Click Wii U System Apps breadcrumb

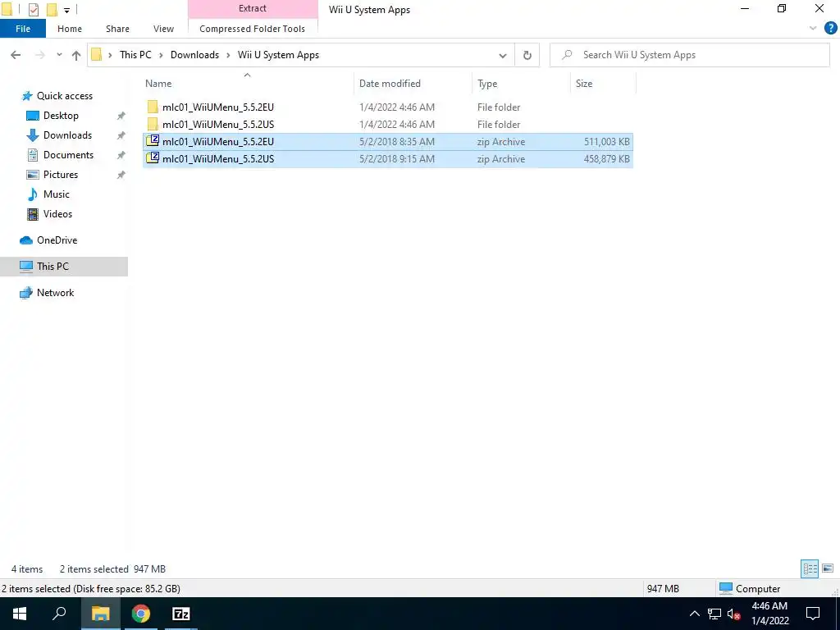click(278, 55)
